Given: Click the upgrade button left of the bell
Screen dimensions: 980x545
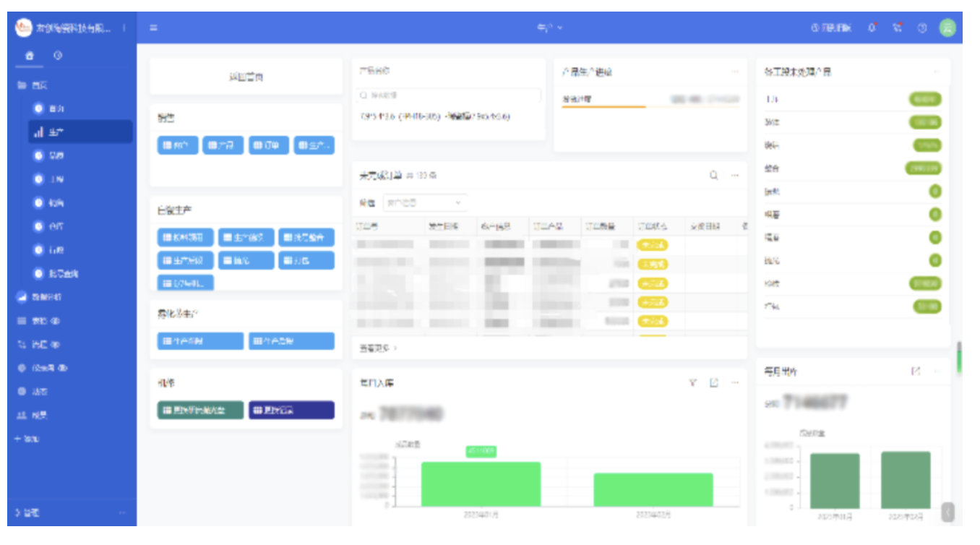Looking at the screenshot, I should coord(831,27).
